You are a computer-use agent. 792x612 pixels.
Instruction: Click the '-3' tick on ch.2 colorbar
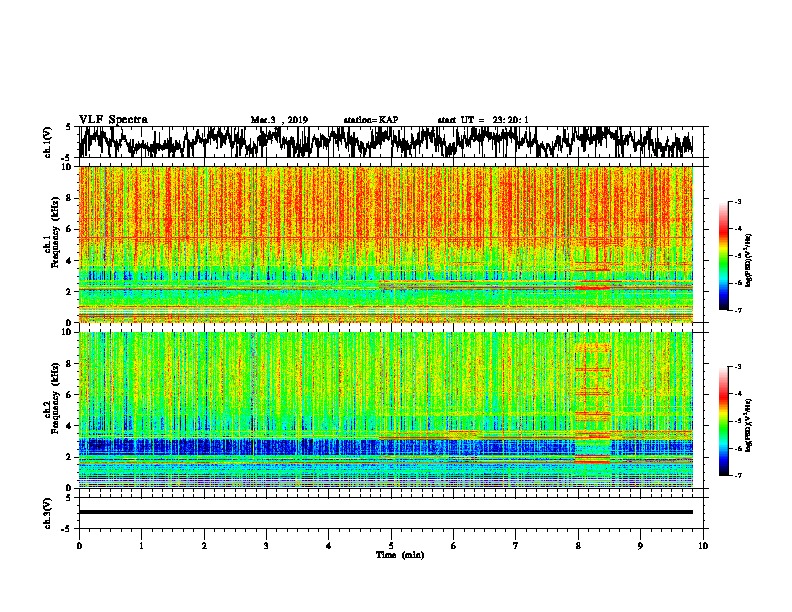738,366
